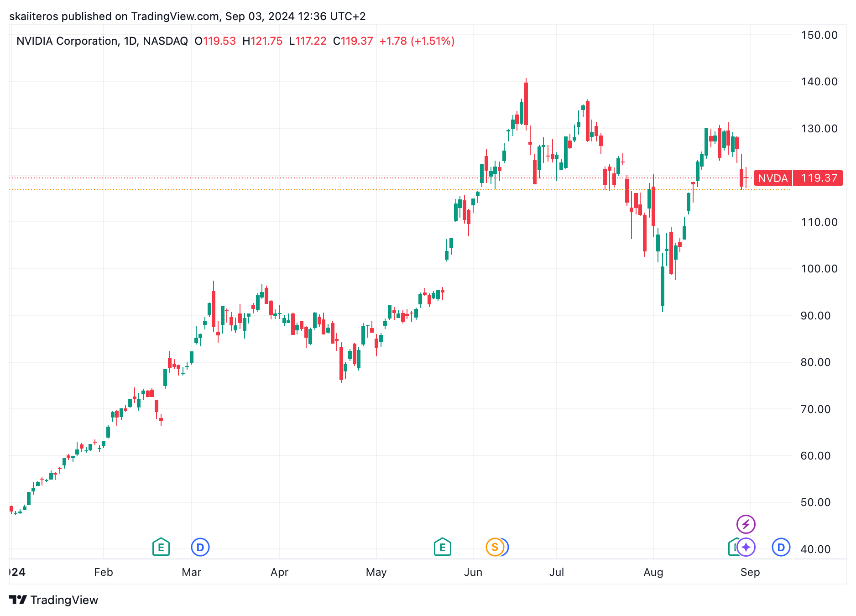Click the published-on header text
Screen dimensions: 856x616
pyautogui.click(x=188, y=16)
